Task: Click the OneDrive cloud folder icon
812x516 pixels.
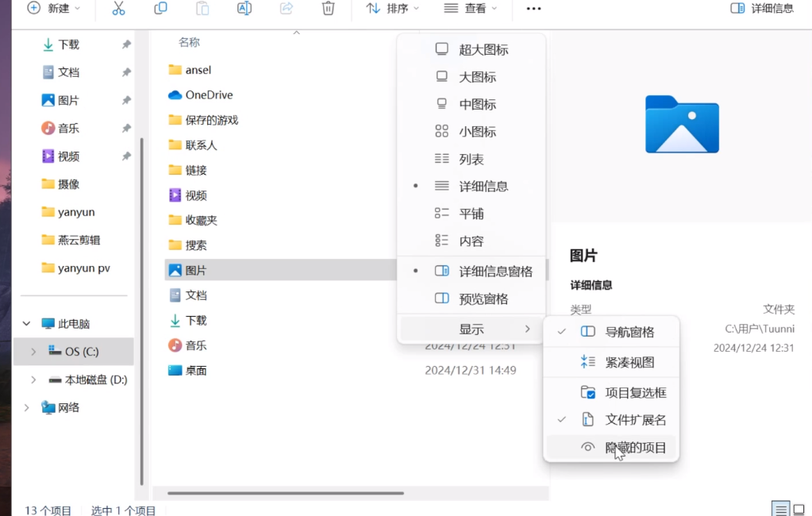Action: [x=175, y=95]
